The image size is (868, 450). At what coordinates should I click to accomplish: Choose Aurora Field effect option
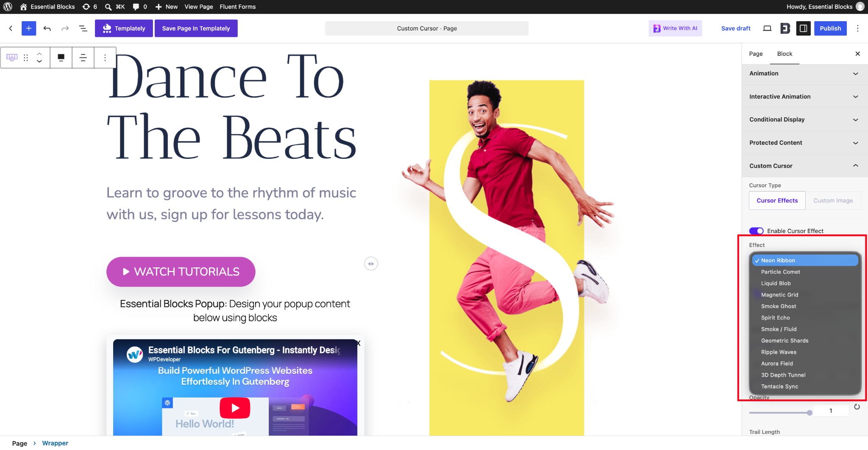coord(805,364)
